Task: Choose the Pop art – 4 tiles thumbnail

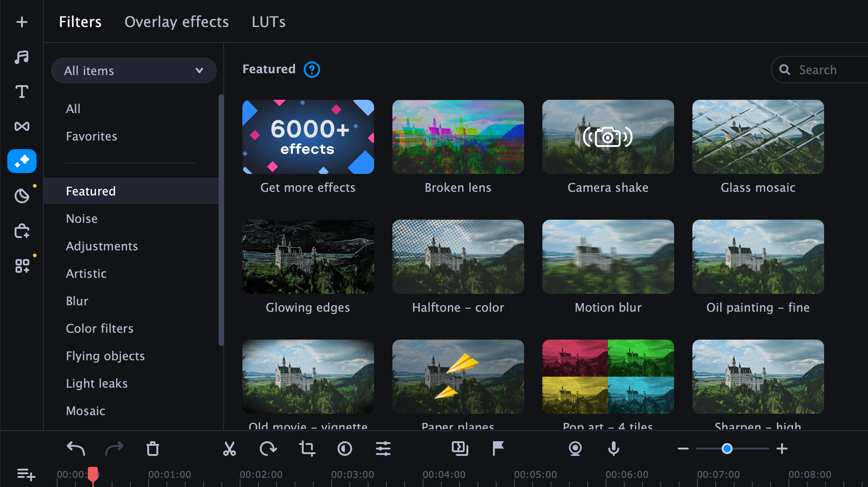Action: (x=608, y=377)
